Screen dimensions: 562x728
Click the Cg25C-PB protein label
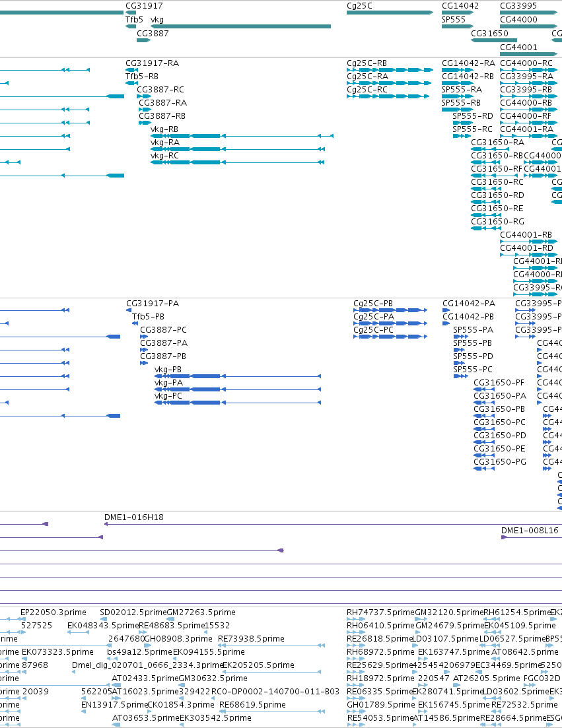point(373,304)
